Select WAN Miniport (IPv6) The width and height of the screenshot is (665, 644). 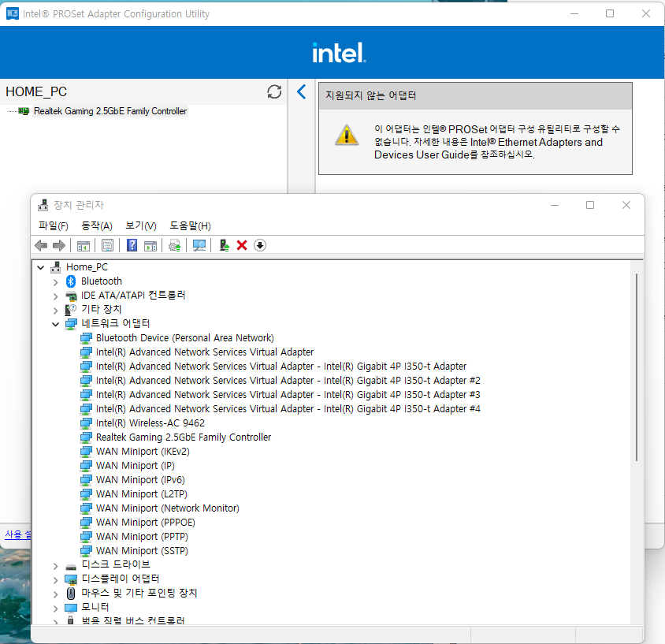click(x=140, y=480)
